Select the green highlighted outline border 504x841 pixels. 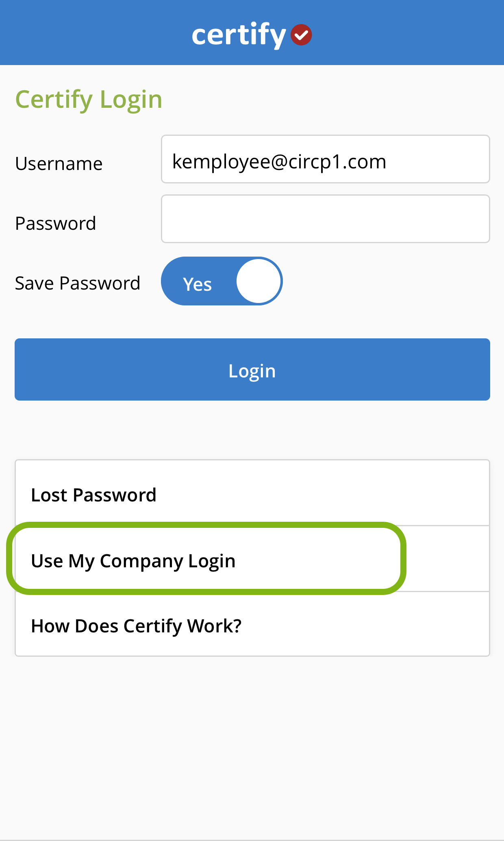(x=206, y=525)
